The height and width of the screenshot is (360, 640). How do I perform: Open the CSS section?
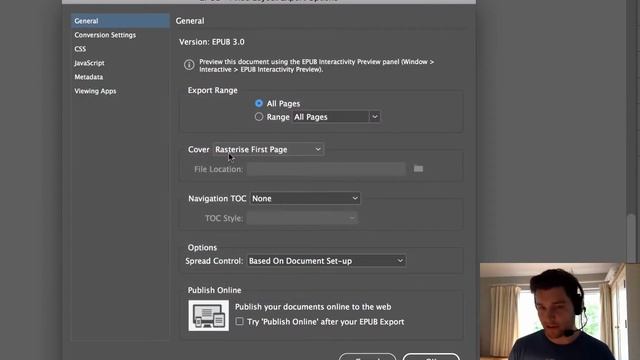[x=80, y=49]
